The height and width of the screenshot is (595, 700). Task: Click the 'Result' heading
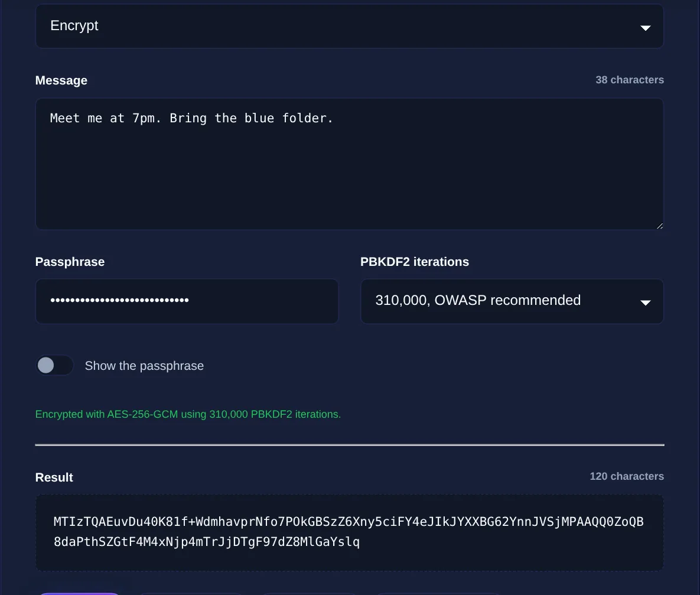point(54,477)
